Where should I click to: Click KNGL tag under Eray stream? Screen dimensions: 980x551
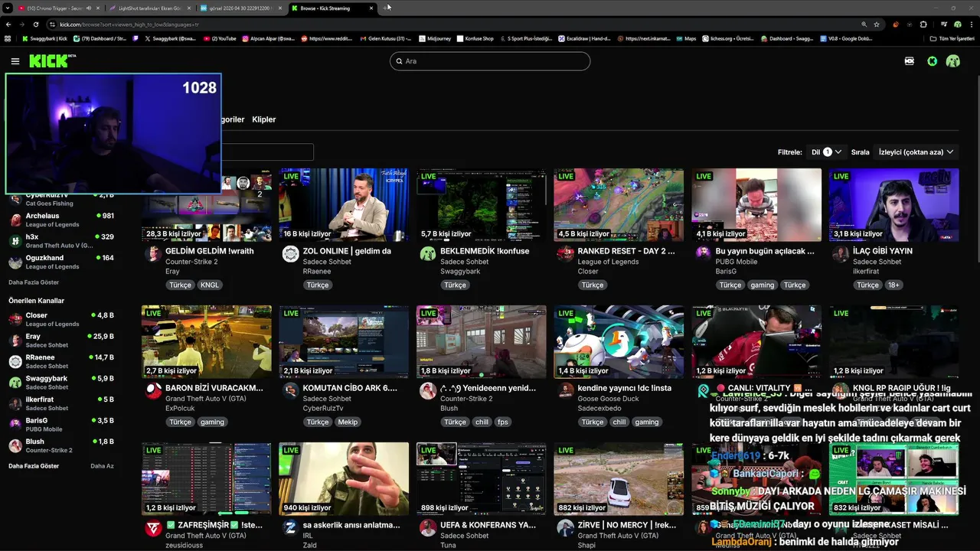pos(210,285)
